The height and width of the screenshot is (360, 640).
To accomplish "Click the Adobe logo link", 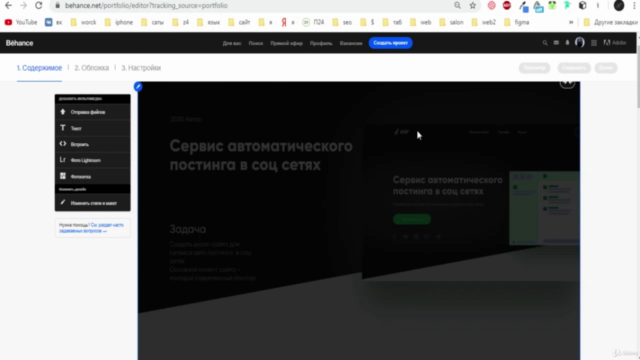I will [x=615, y=42].
